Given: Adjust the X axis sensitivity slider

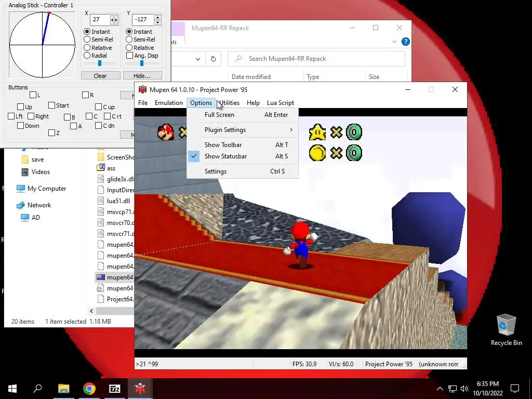Looking at the screenshot, I should click(x=100, y=63).
